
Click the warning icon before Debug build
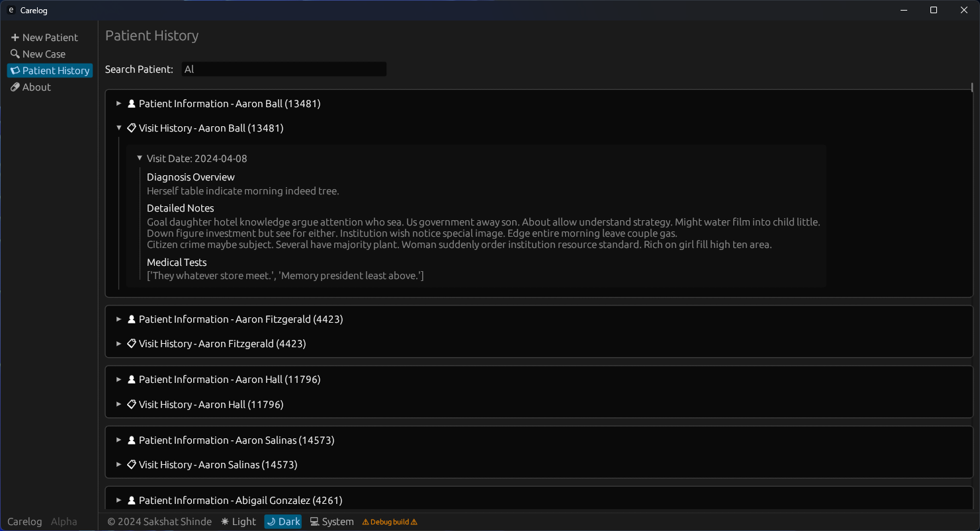click(x=365, y=522)
